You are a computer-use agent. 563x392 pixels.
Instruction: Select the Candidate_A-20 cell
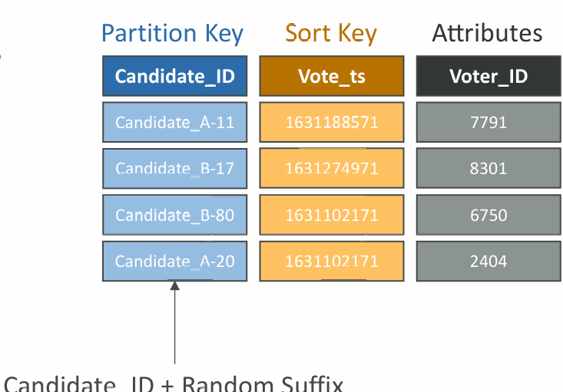[x=175, y=261]
